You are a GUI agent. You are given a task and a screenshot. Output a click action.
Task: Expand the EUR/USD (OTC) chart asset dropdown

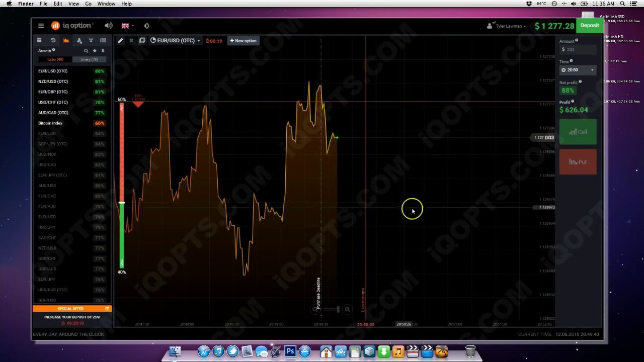(175, 41)
